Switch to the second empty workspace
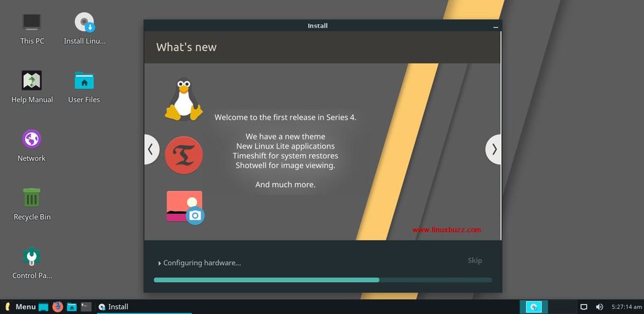This screenshot has width=644, height=314. coord(562,306)
